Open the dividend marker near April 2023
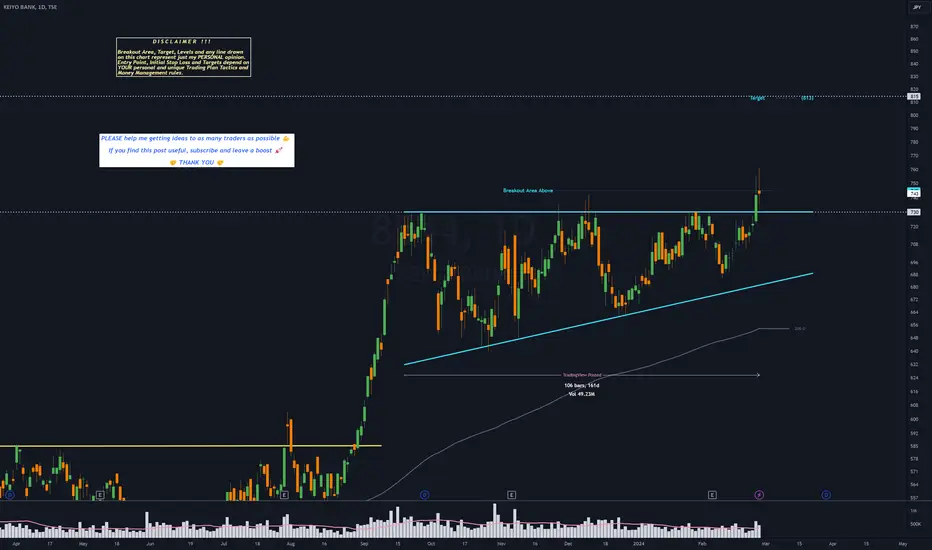 (10, 495)
